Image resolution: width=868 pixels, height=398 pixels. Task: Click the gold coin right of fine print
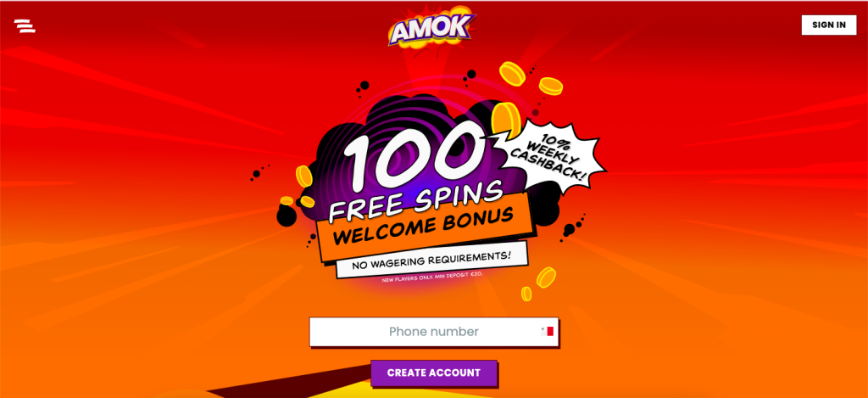pos(546,277)
